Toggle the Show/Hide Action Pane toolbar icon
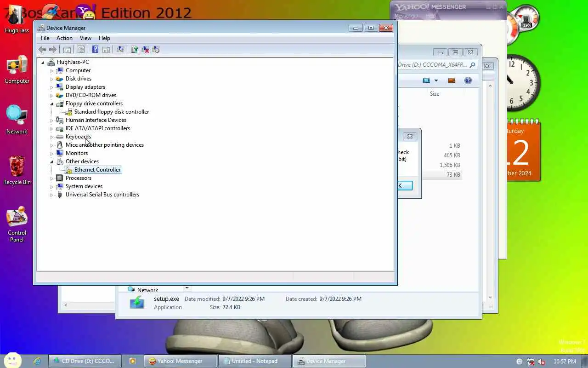This screenshot has width=588, height=368. [x=106, y=50]
